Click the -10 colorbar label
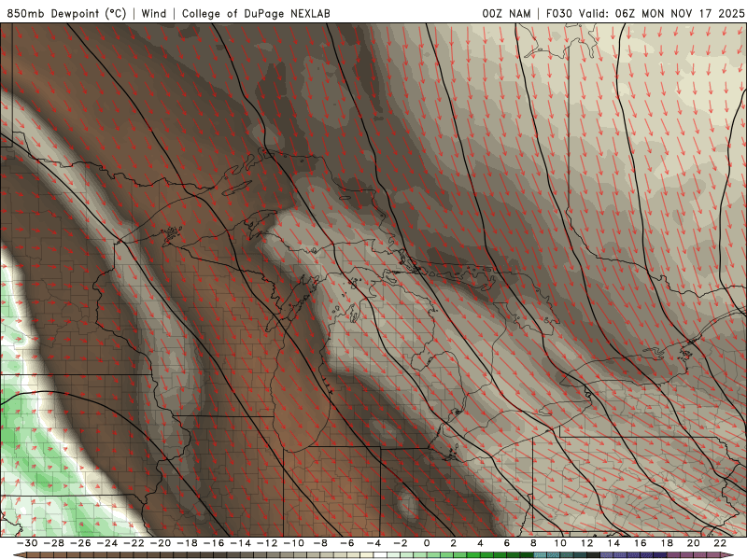This screenshot has height=560, width=747. 293,543
